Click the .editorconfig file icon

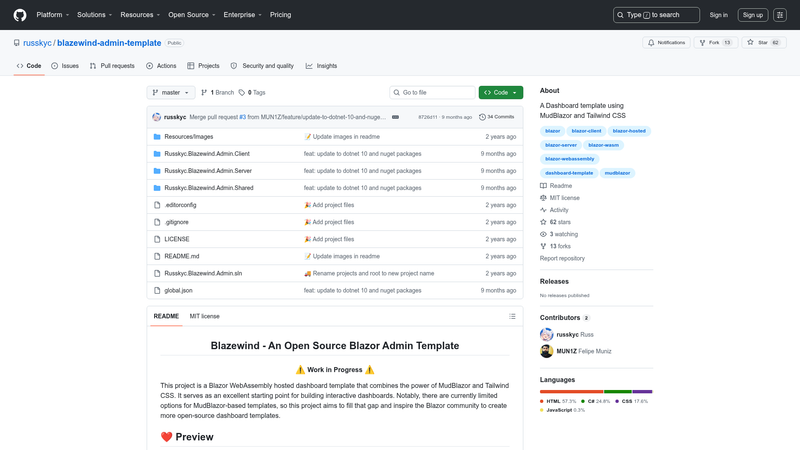pyautogui.click(x=157, y=205)
